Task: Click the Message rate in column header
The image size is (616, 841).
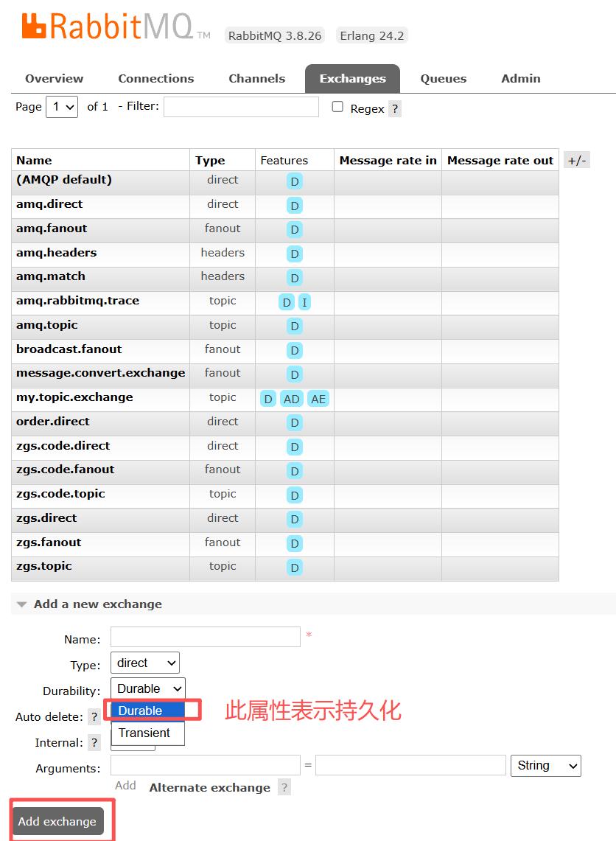Action: (x=388, y=161)
